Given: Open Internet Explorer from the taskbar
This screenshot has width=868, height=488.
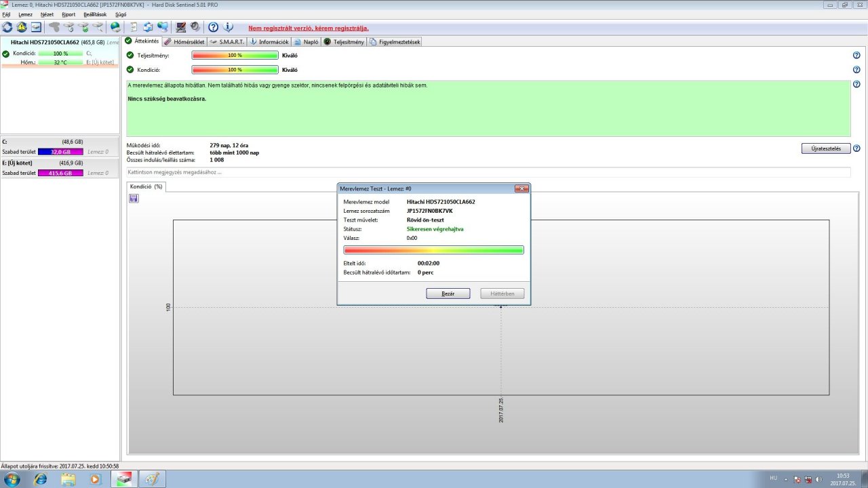Looking at the screenshot, I should tap(41, 479).
